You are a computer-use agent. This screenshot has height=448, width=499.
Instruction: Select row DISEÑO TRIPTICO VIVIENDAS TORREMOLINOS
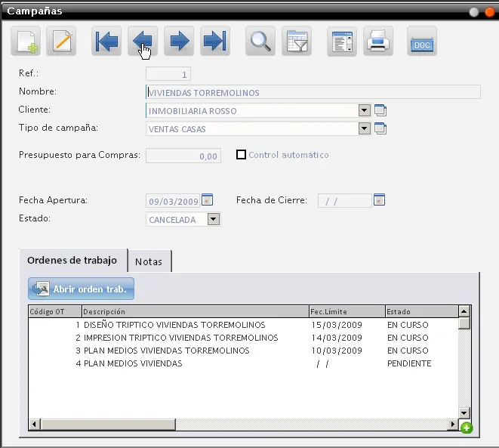point(243,325)
